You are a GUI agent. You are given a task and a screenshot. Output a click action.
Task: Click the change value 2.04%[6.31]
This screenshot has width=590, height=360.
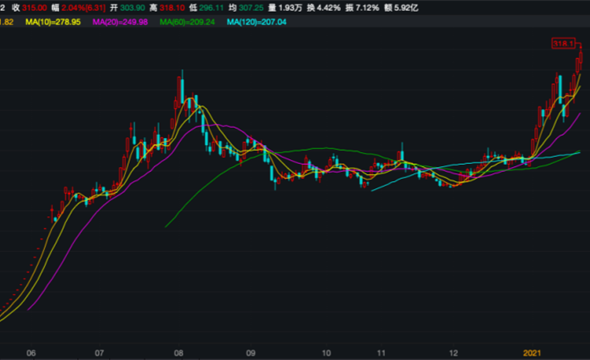pyautogui.click(x=83, y=8)
